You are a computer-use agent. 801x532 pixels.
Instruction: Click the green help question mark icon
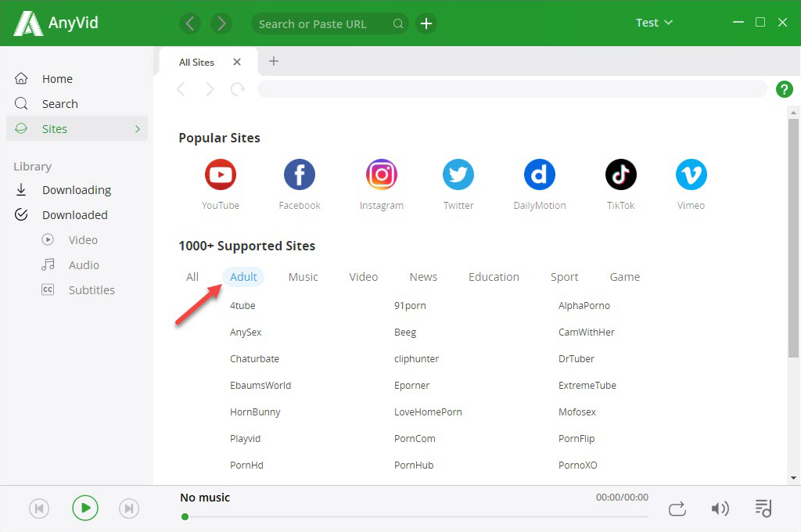tap(784, 89)
